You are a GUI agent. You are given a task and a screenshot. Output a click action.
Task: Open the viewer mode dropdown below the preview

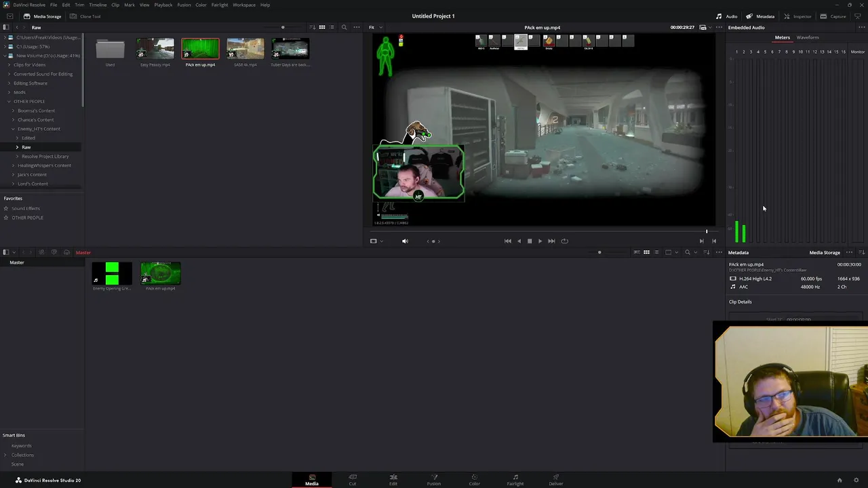[376, 241]
